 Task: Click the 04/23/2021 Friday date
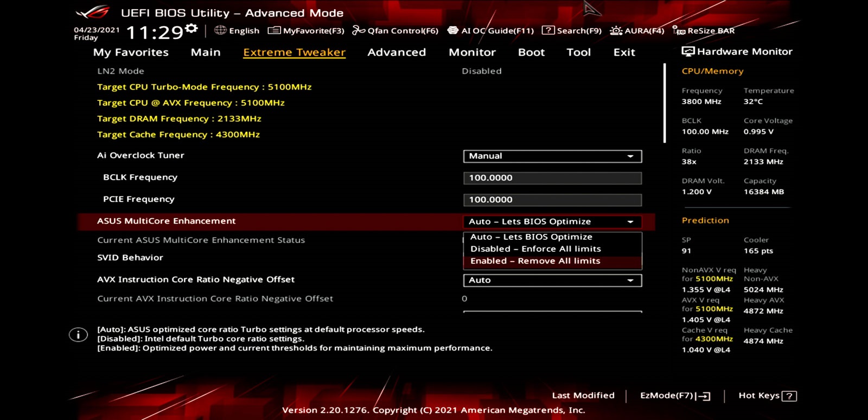tap(97, 34)
